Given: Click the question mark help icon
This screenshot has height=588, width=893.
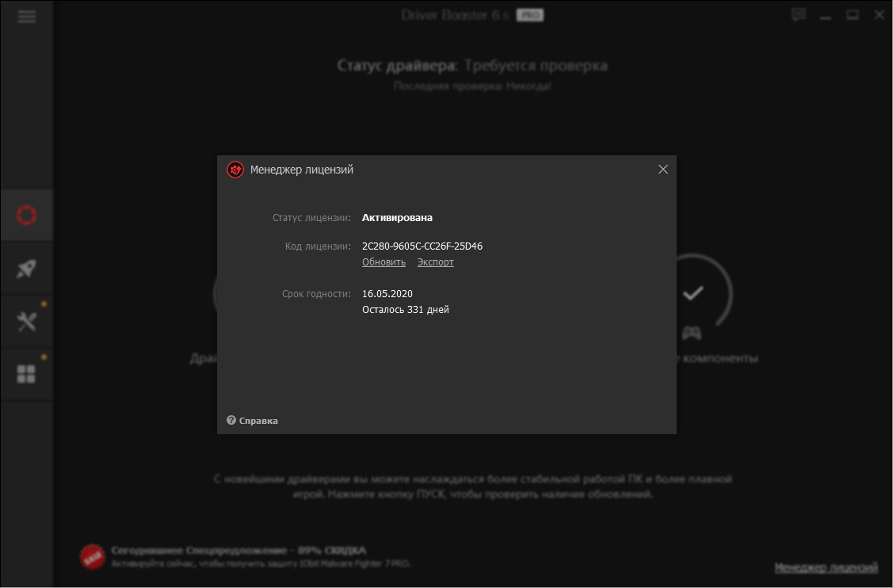Looking at the screenshot, I should pyautogui.click(x=231, y=420).
